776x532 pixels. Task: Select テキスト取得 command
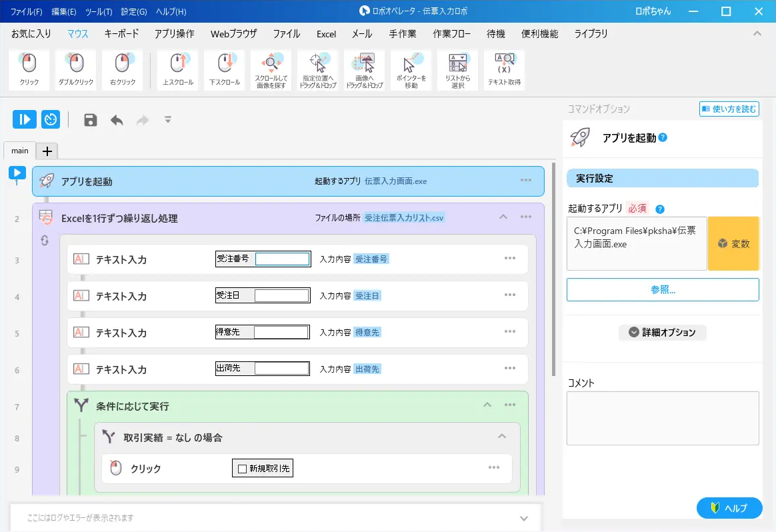[x=504, y=70]
